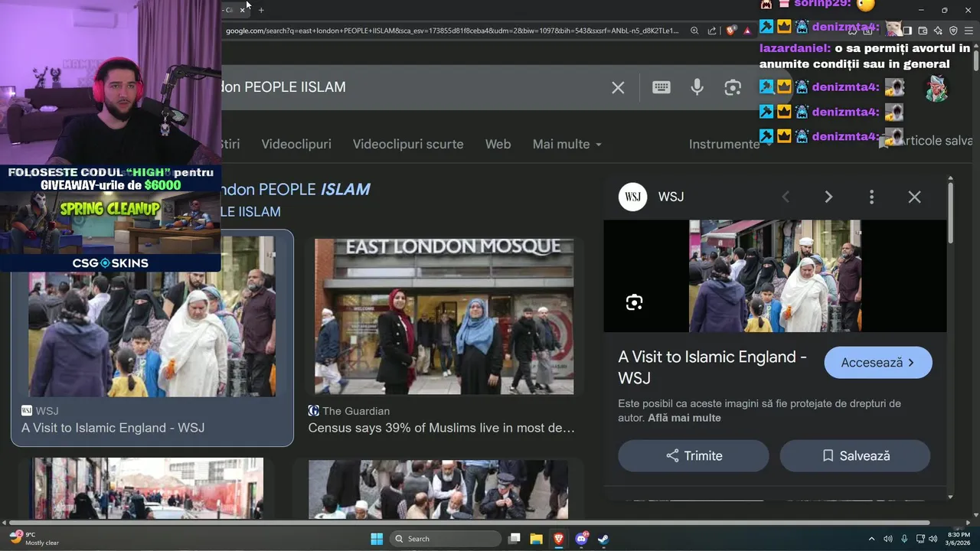This screenshot has height=551, width=980.
Task: Click the page horizontal scrollbar
Action: 469,523
